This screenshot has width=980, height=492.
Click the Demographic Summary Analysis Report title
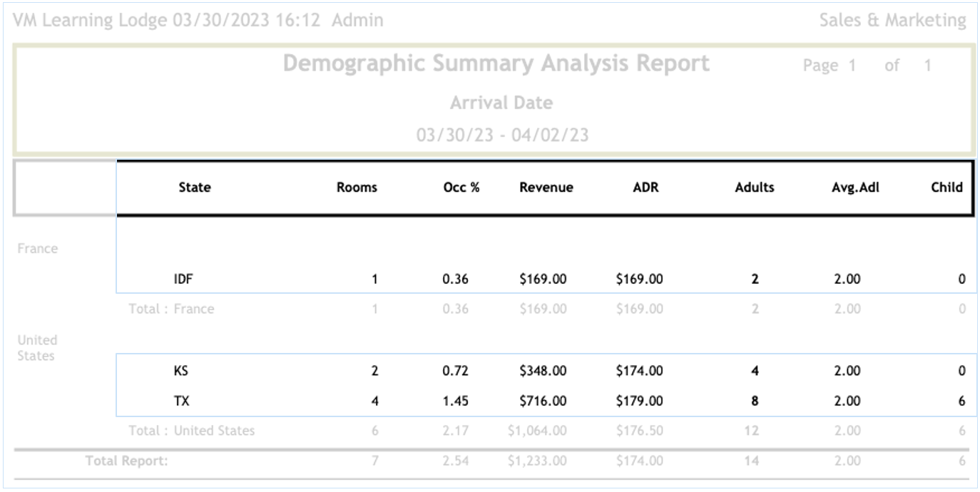496,63
